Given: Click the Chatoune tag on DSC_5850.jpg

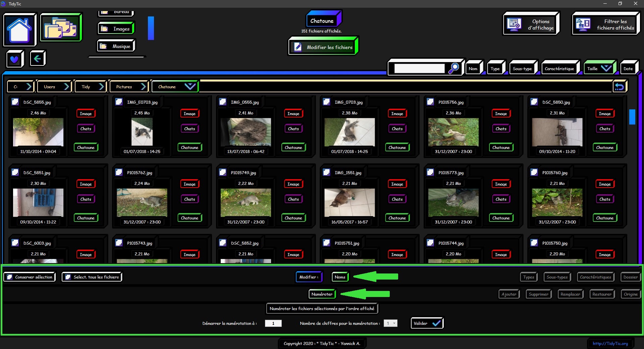Looking at the screenshot, I should pos(605,147).
